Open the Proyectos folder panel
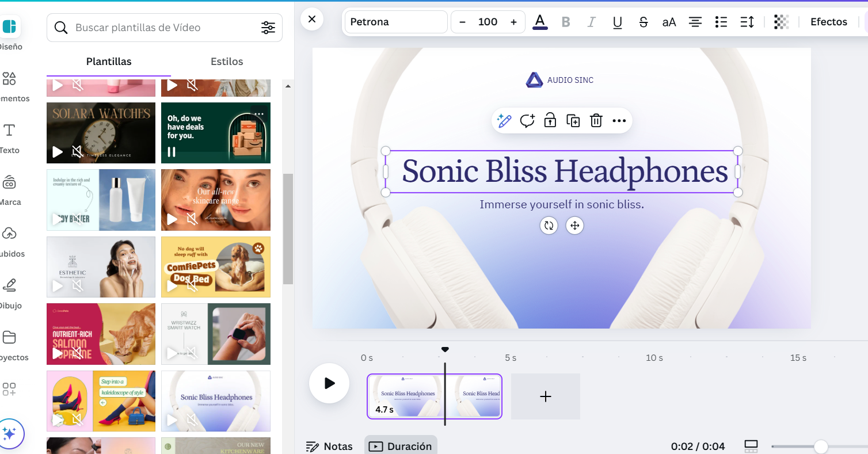The width and height of the screenshot is (868, 454). (9, 337)
